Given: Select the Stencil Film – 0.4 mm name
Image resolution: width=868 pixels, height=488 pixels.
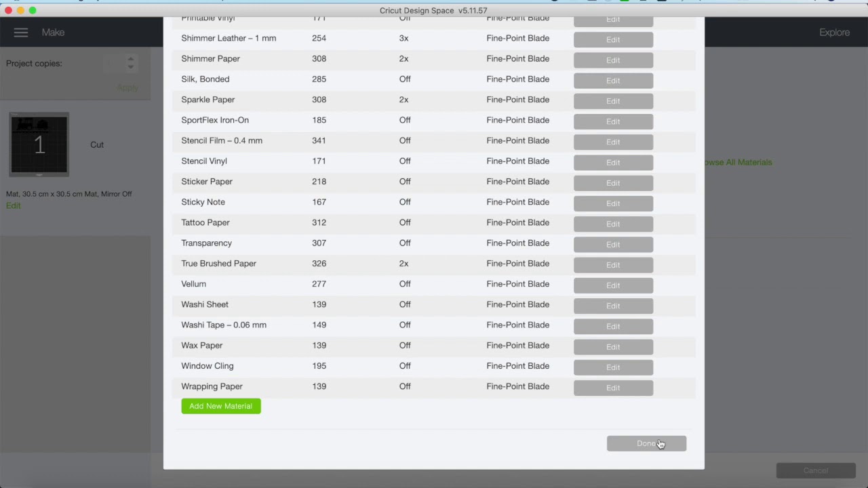Looking at the screenshot, I should pyautogui.click(x=222, y=140).
